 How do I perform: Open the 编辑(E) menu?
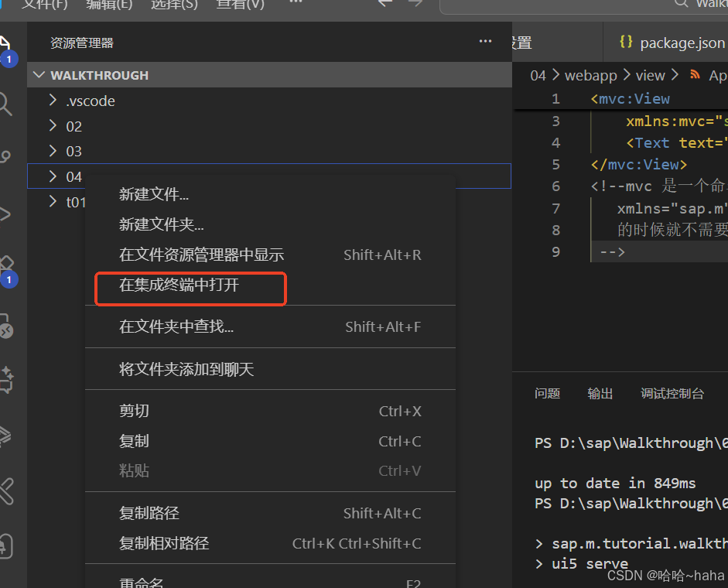[x=110, y=5]
